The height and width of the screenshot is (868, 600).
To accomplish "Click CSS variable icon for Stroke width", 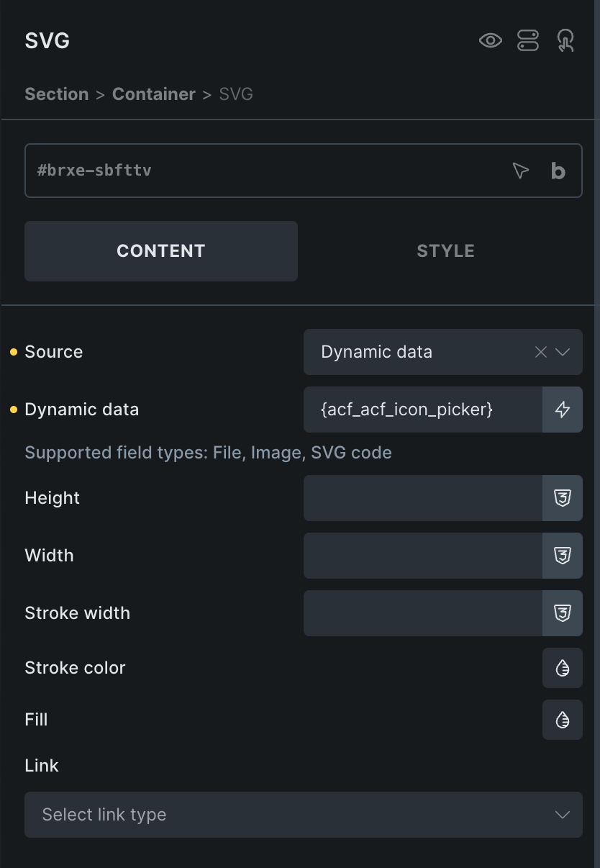I will [x=563, y=613].
